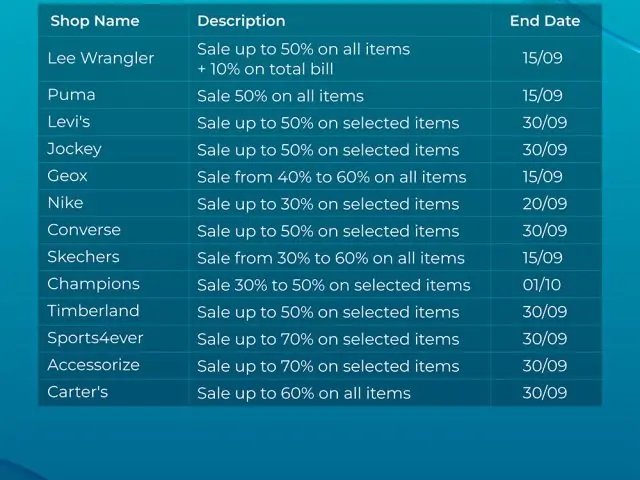Click Champions end date 01/10
The width and height of the screenshot is (640, 480).
point(542,284)
